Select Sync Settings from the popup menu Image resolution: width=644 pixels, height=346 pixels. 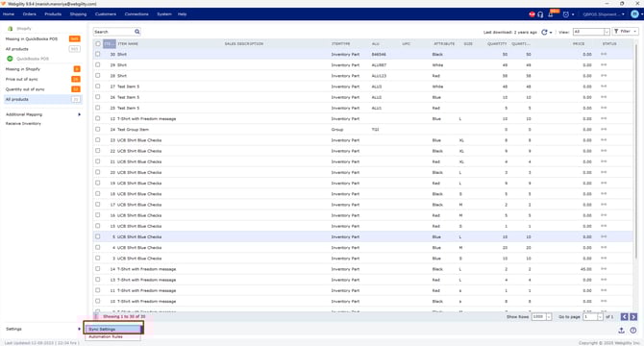[113, 329]
